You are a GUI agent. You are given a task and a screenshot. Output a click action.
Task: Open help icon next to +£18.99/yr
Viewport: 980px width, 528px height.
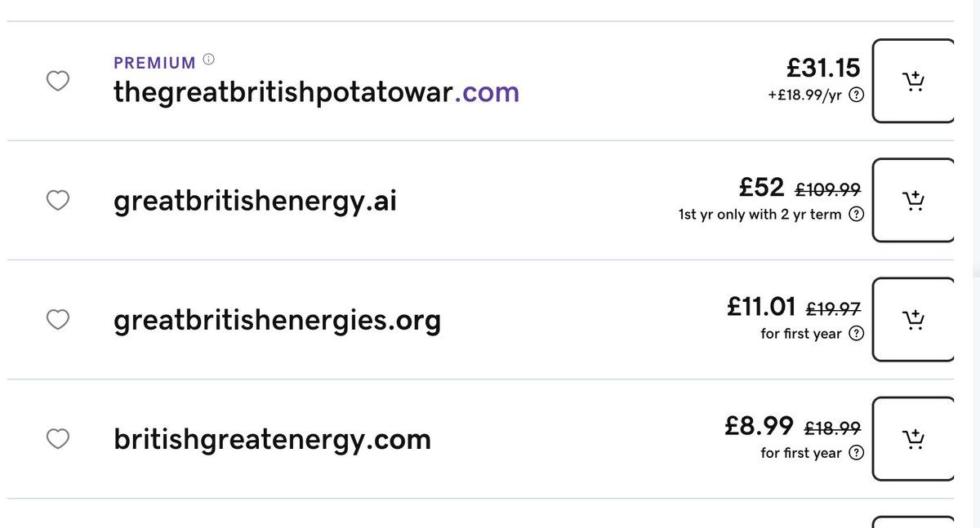click(856, 95)
